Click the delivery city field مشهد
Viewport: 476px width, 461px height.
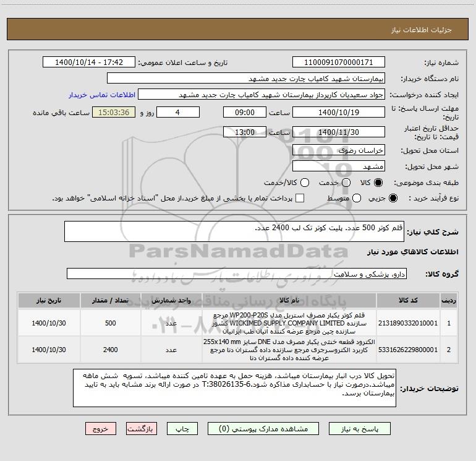tap(339, 166)
